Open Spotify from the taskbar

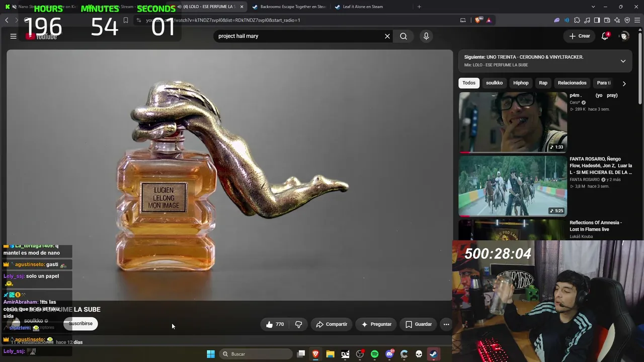tap(374, 354)
